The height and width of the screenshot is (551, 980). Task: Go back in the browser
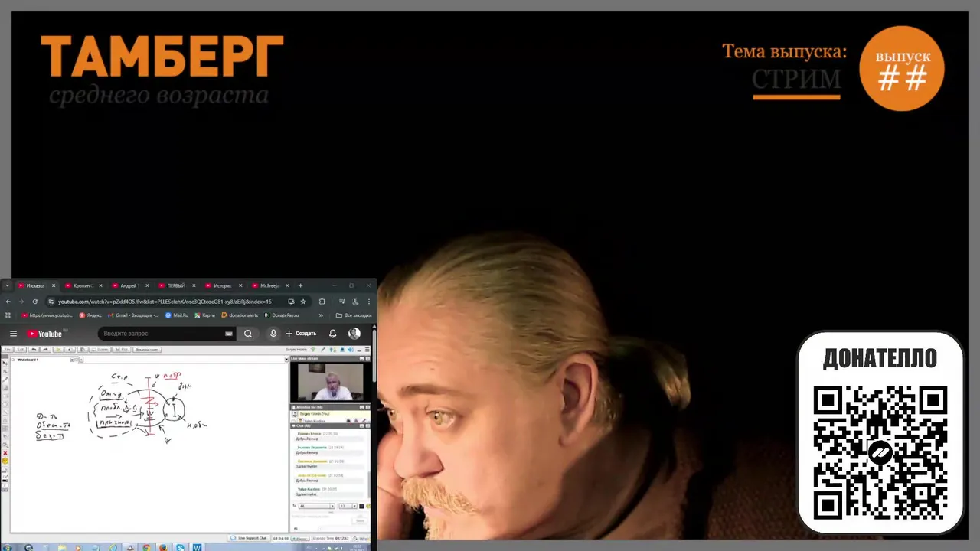(8, 302)
